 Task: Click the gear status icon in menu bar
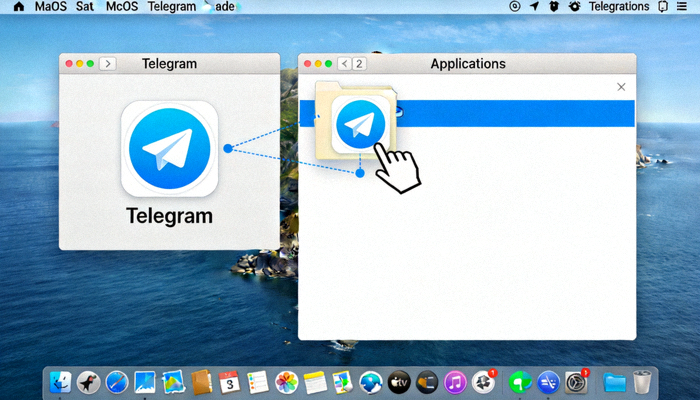(574, 6)
